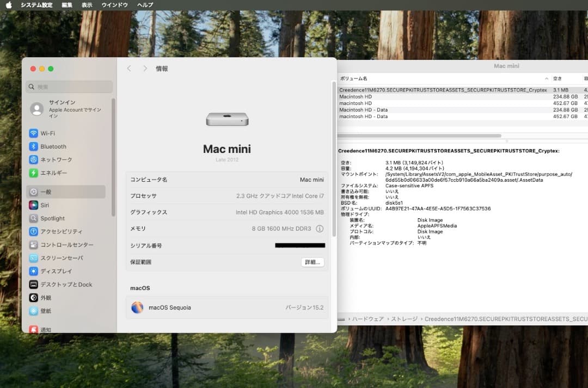Viewport: 588px width, 388px height.
Task: Navigate back using the left chevron
Action: click(x=129, y=68)
